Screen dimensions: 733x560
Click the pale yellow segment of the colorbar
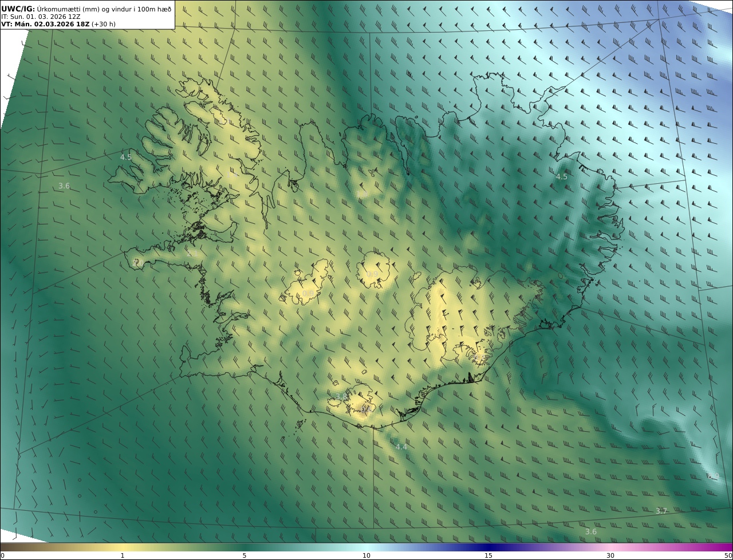[x=123, y=547]
